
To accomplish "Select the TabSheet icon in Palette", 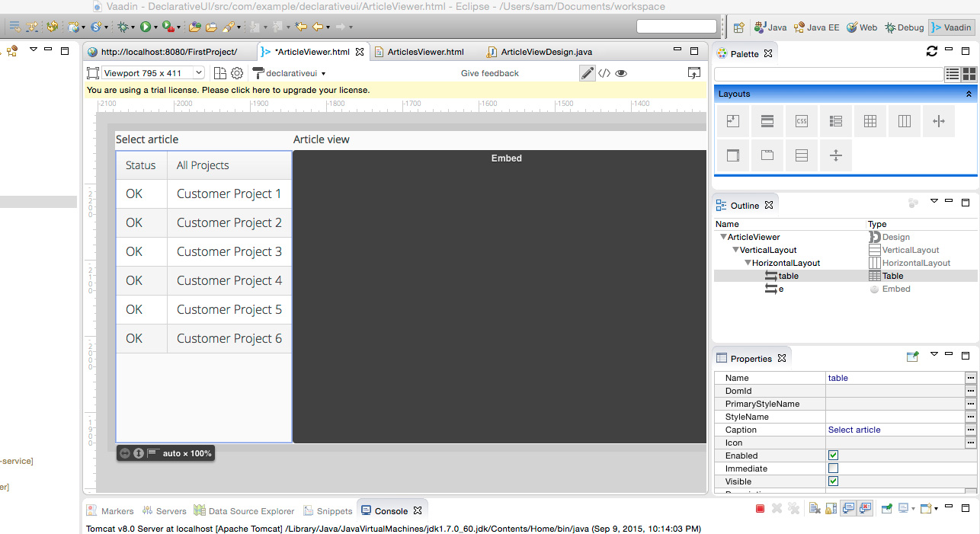I will (x=767, y=155).
